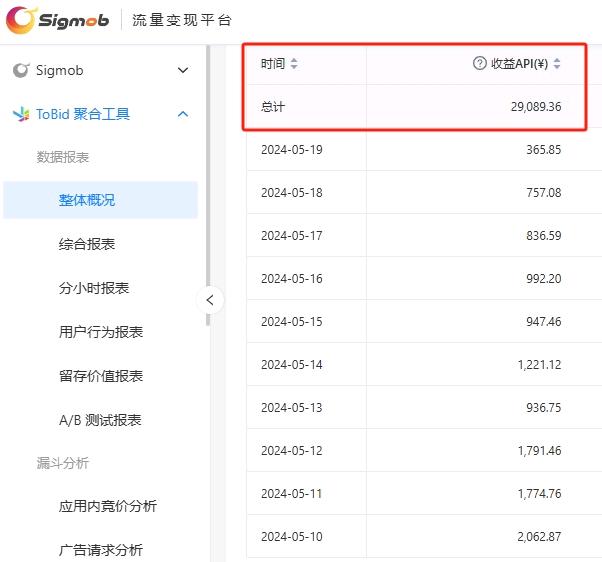Open A/B 测试报表

point(100,420)
